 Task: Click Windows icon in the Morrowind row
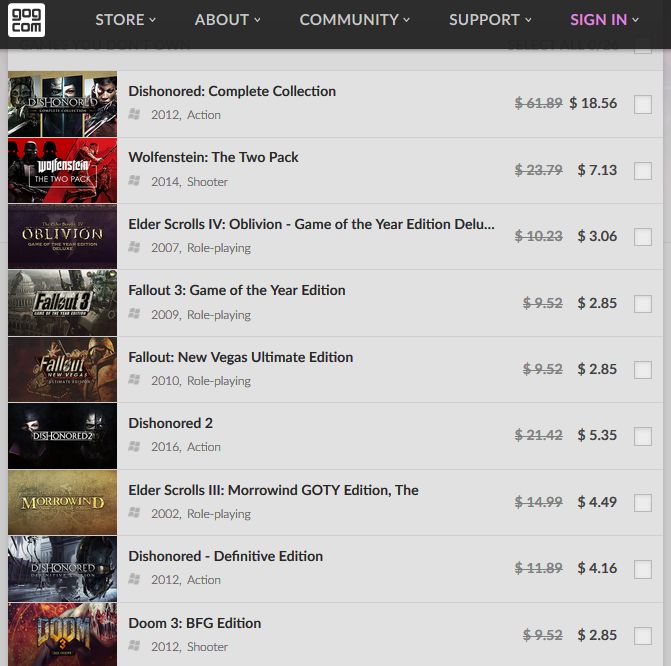tap(134, 513)
